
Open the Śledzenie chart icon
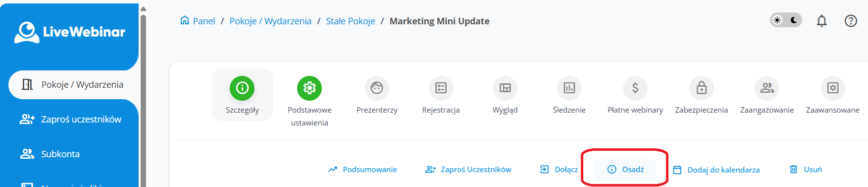coord(569,88)
